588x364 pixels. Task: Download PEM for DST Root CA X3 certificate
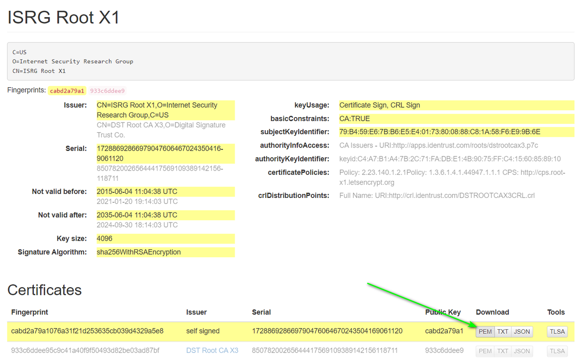point(485,351)
